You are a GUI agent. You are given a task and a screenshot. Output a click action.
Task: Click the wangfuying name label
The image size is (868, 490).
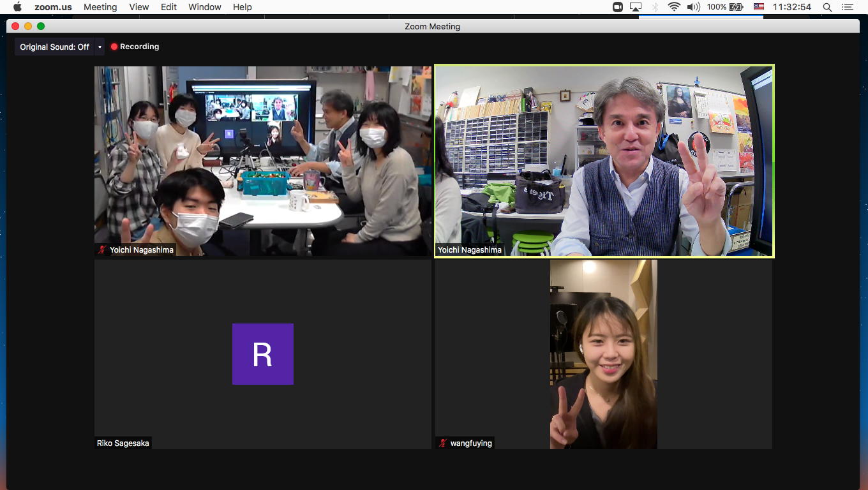pos(471,443)
